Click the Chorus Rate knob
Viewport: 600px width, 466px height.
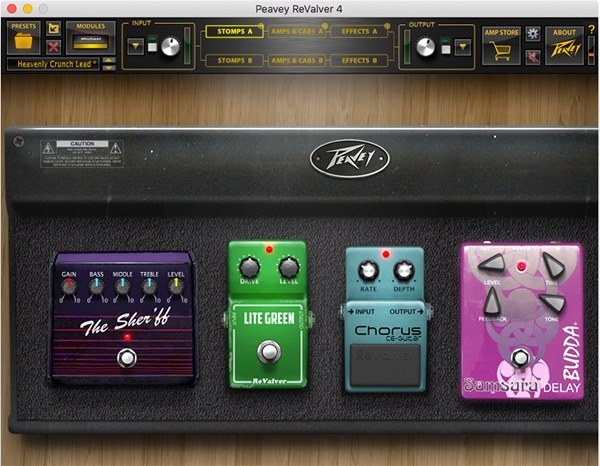click(368, 270)
